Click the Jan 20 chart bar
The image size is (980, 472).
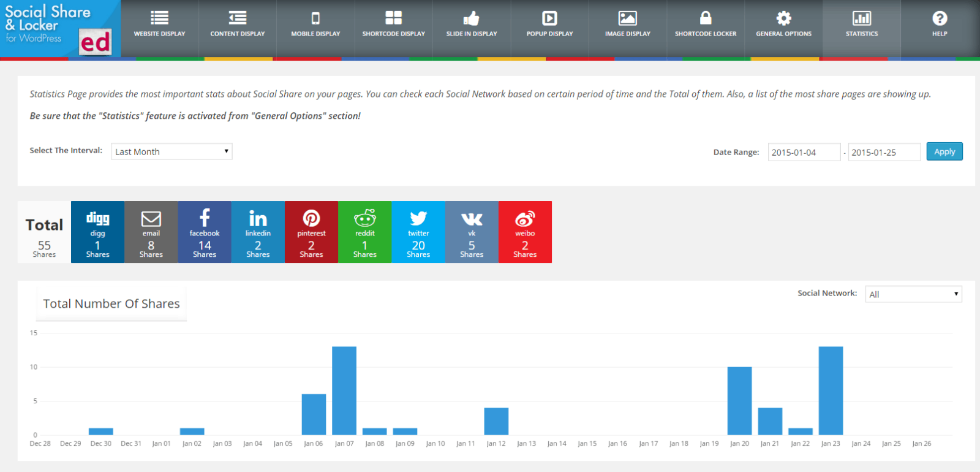coord(739,401)
